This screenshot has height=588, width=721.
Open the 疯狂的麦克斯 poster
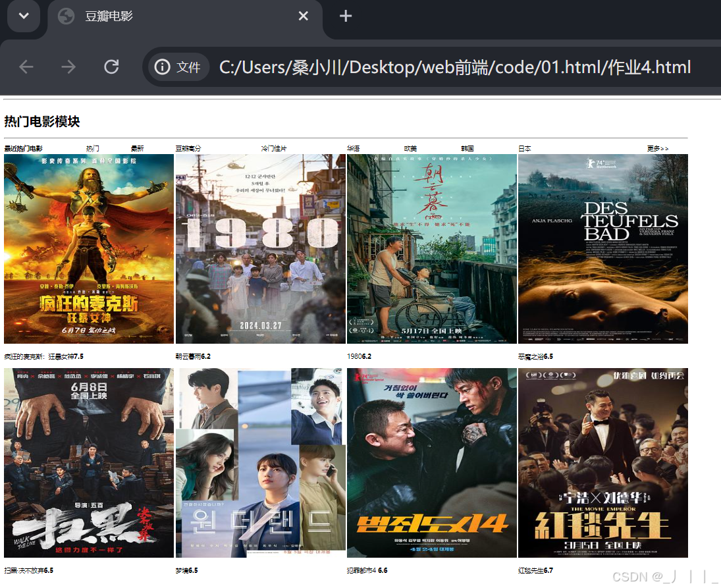click(89, 249)
